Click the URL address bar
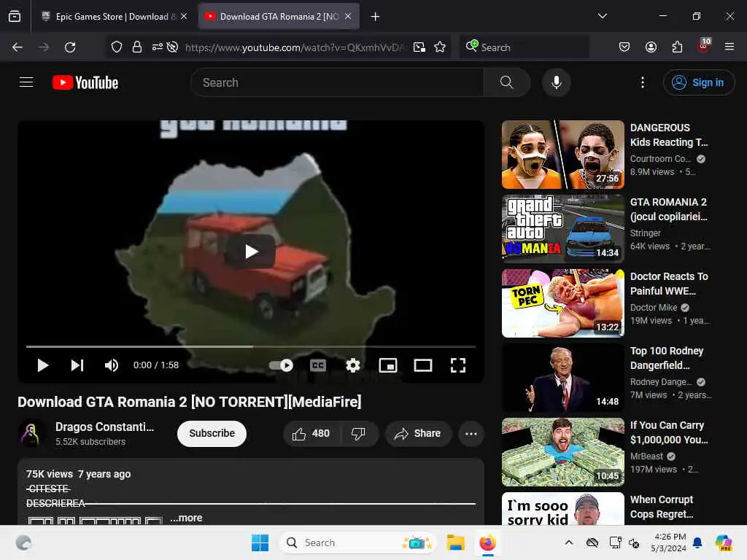Image resolution: width=747 pixels, height=560 pixels. [295, 47]
